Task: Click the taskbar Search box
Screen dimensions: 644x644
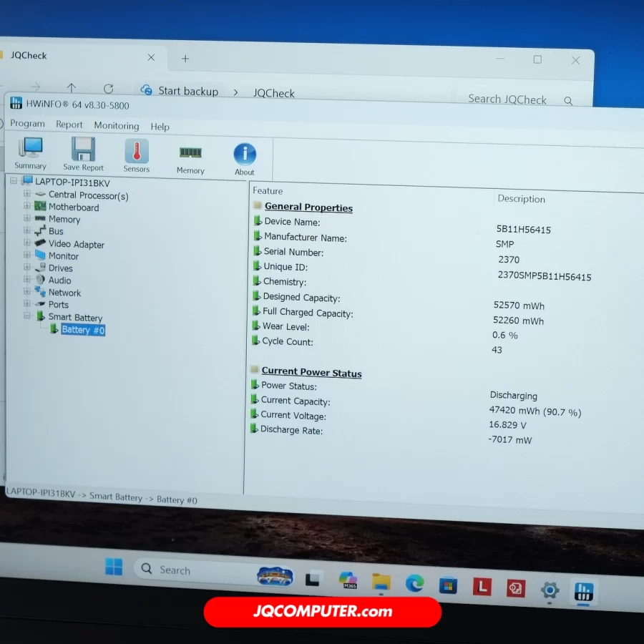Action: point(193,570)
